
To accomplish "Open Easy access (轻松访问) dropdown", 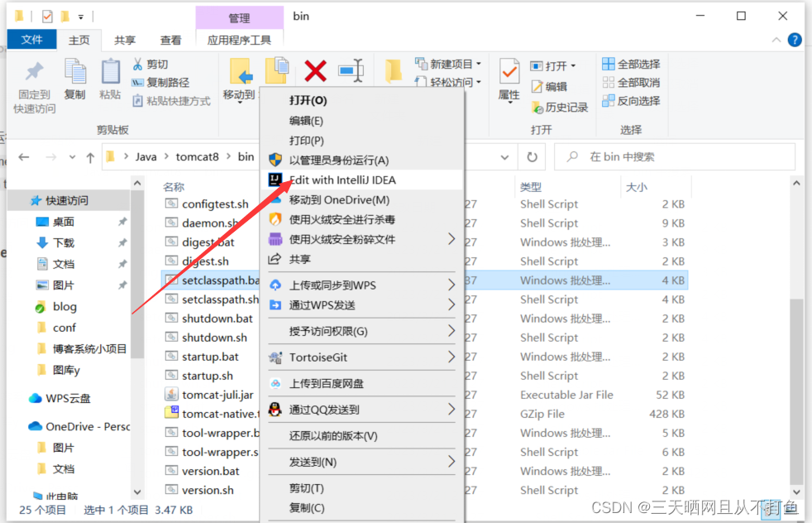I will coord(448,82).
